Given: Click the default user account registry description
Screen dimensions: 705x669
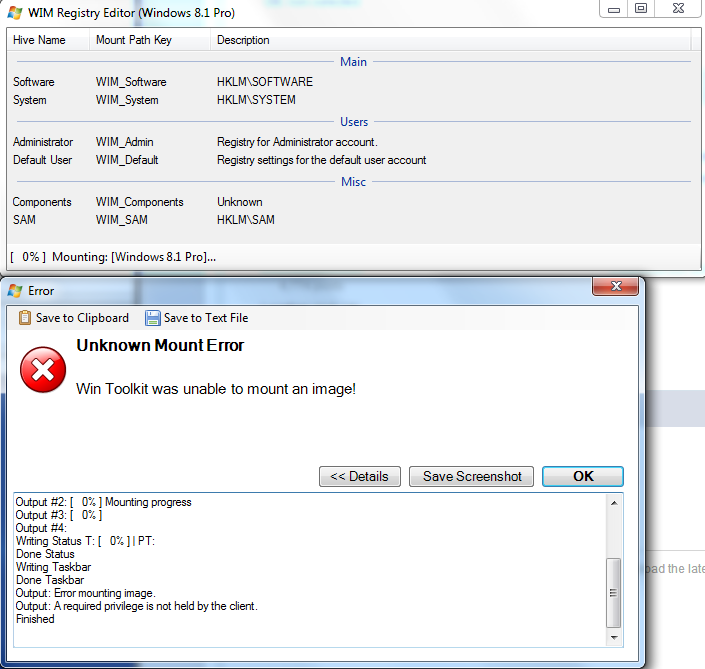Looking at the screenshot, I should coord(321,160).
